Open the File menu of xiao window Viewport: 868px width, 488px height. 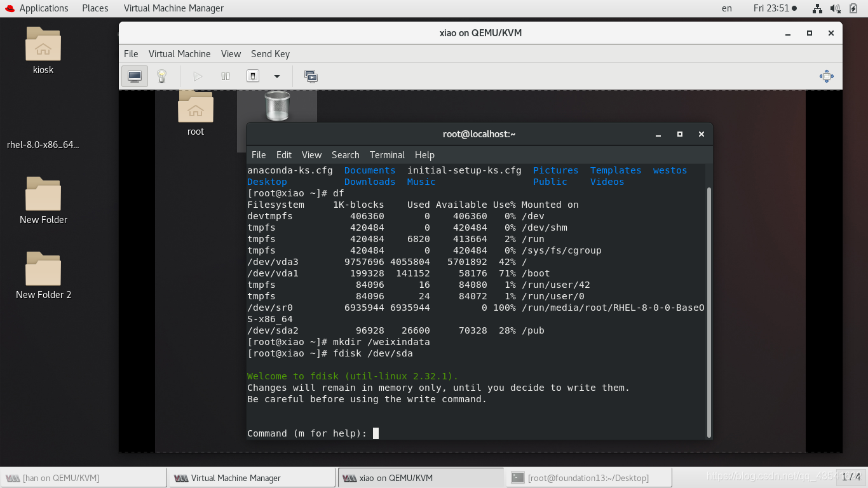point(131,54)
